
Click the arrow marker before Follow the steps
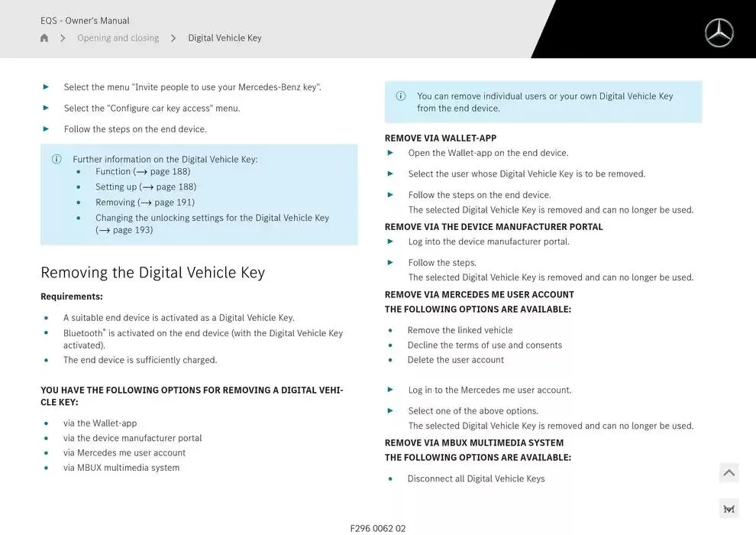click(389, 262)
